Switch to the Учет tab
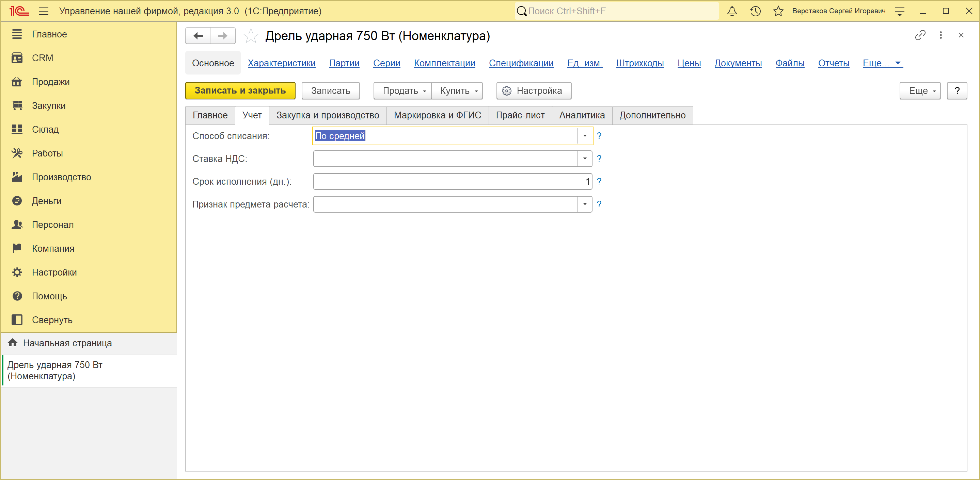 click(252, 116)
